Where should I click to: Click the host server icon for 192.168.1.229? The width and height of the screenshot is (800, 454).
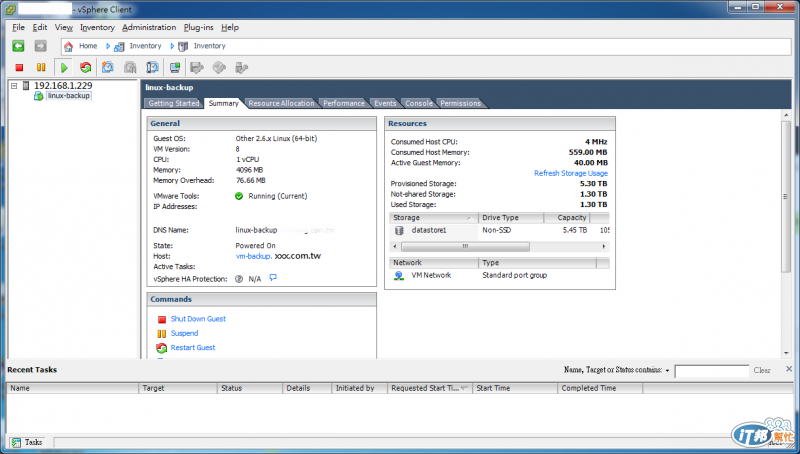(26, 86)
